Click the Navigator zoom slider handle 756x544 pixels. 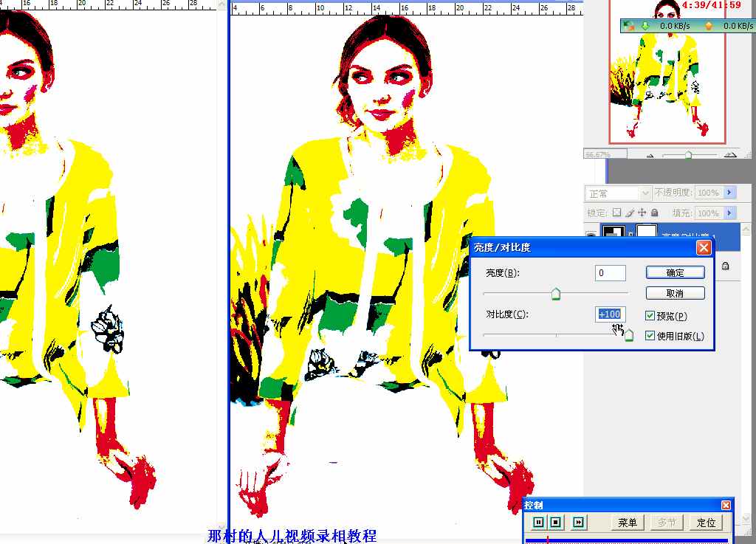pyautogui.click(x=688, y=155)
